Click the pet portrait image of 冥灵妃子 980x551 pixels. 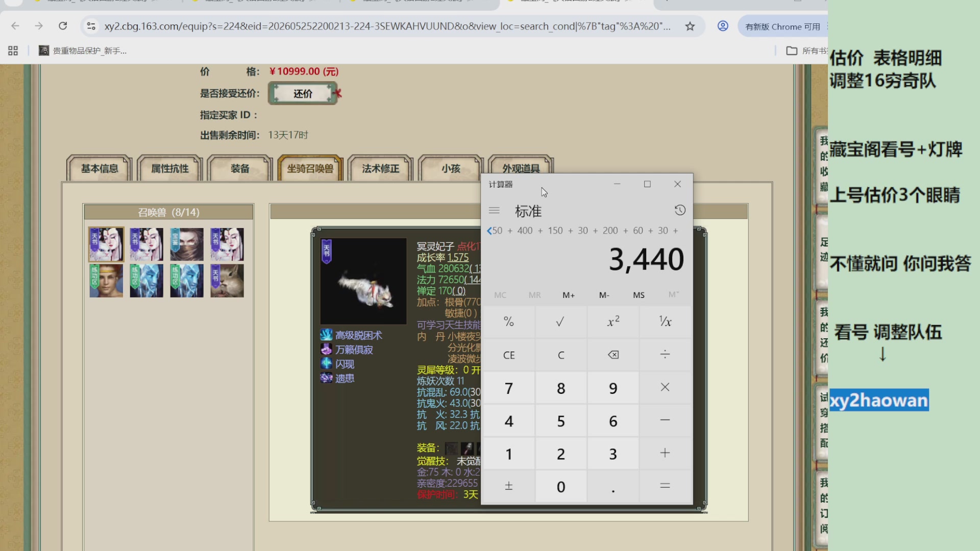tap(363, 281)
